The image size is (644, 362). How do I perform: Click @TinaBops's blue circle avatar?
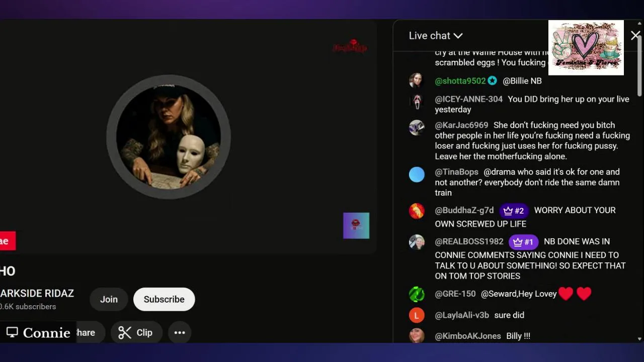pyautogui.click(x=417, y=174)
